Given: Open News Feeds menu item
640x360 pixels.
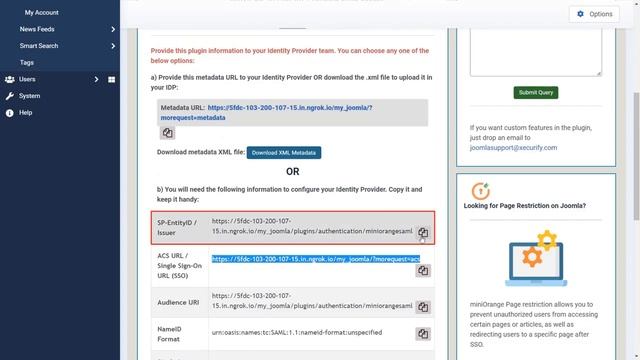Looking at the screenshot, I should [37, 29].
